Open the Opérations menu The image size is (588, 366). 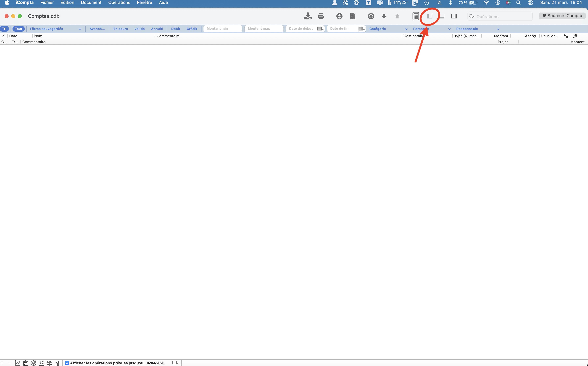tap(119, 3)
